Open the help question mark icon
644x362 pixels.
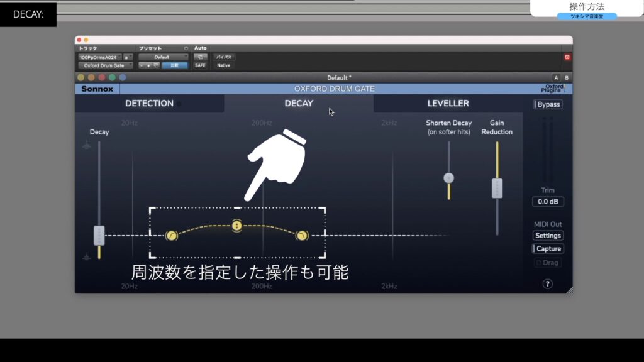[548, 284]
